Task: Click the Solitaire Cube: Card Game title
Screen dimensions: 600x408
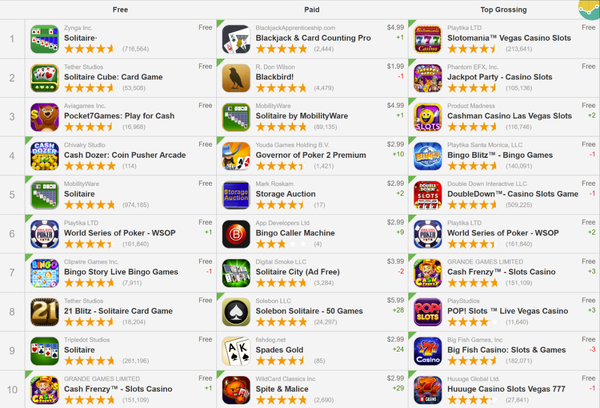Action: [113, 77]
